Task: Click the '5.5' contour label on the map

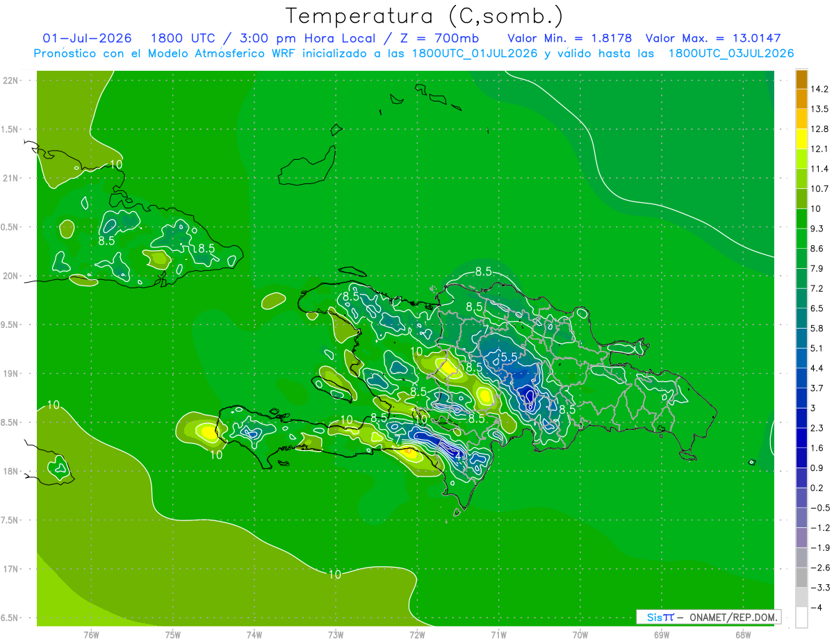Action: point(509,357)
